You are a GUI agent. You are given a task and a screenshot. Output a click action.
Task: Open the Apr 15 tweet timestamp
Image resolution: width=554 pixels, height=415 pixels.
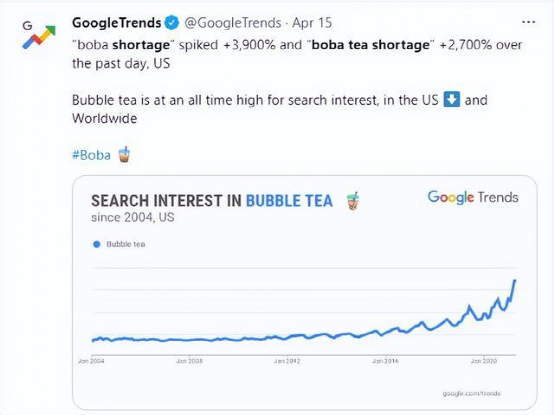[312, 23]
